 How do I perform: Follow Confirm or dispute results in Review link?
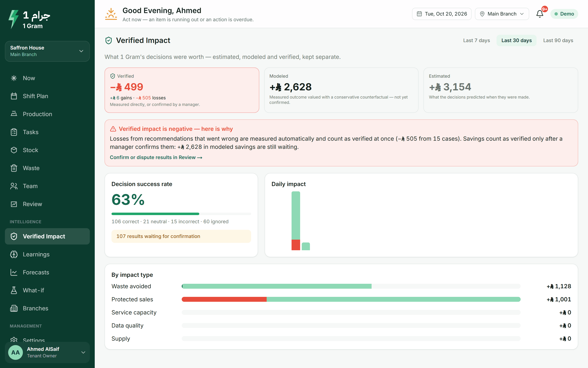(x=156, y=157)
